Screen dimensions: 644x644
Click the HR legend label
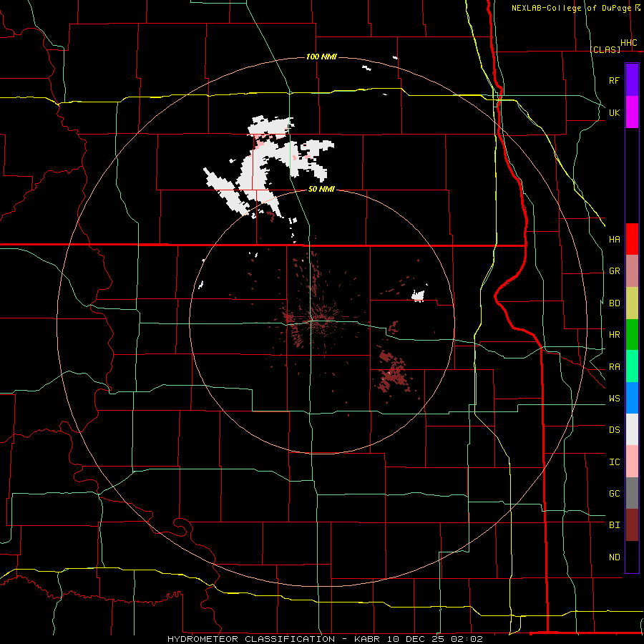coord(614,335)
